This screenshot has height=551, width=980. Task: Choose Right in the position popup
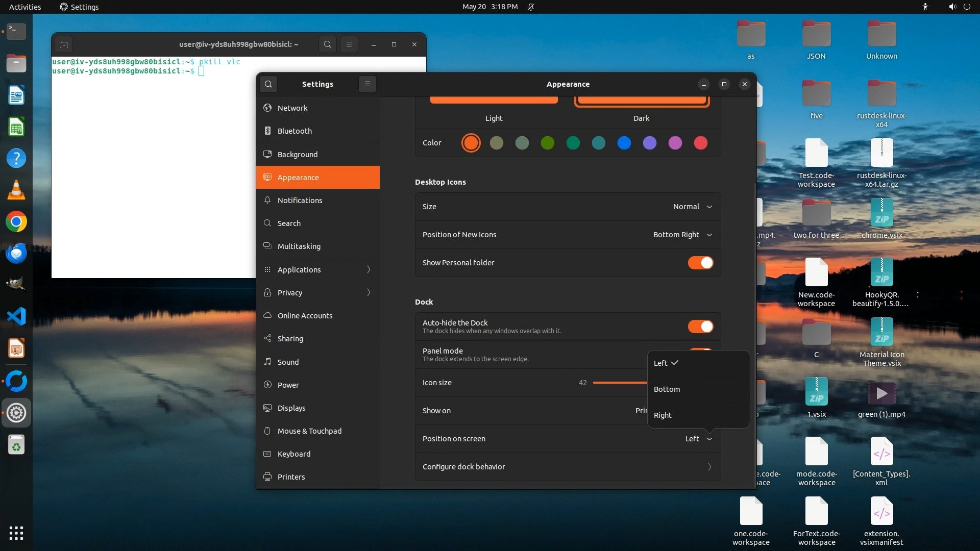click(x=663, y=415)
